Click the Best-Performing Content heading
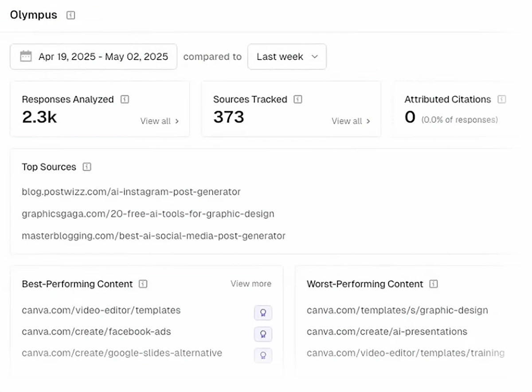 pyautogui.click(x=77, y=284)
